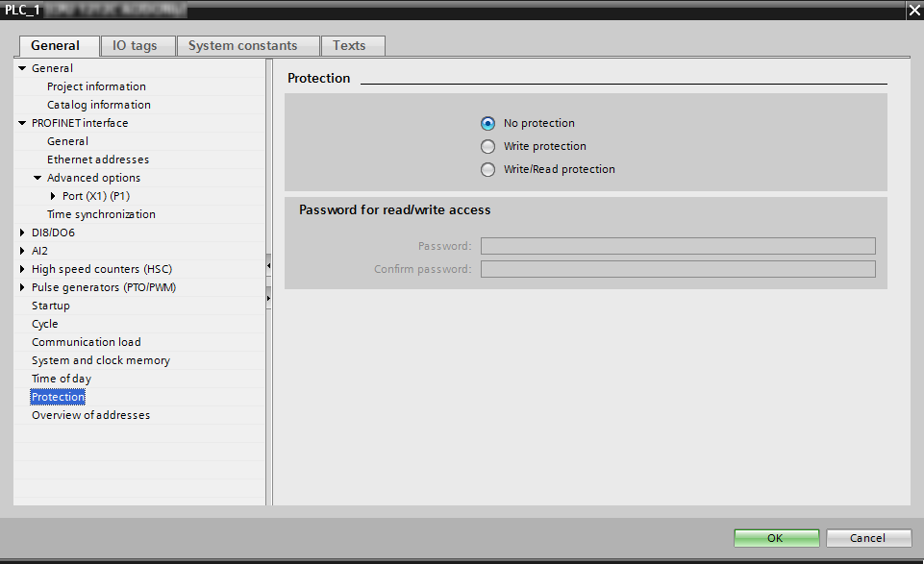
Task: Expand the AI2 tree node
Action: [x=22, y=251]
